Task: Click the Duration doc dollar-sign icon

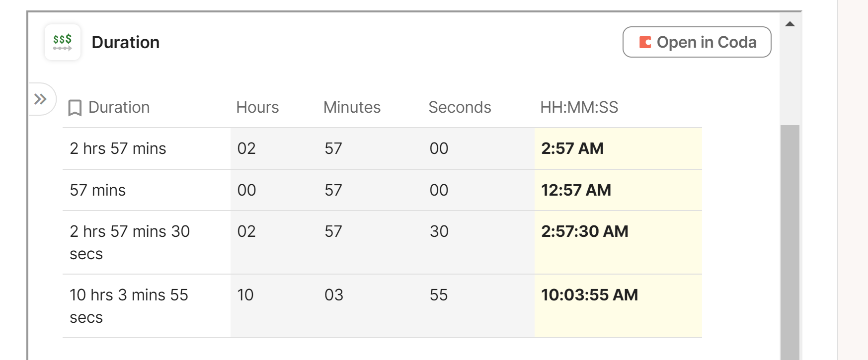Action: (x=63, y=42)
